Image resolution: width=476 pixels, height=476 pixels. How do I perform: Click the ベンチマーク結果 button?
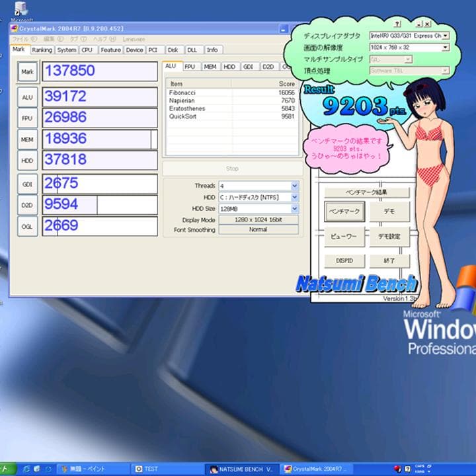367,192
